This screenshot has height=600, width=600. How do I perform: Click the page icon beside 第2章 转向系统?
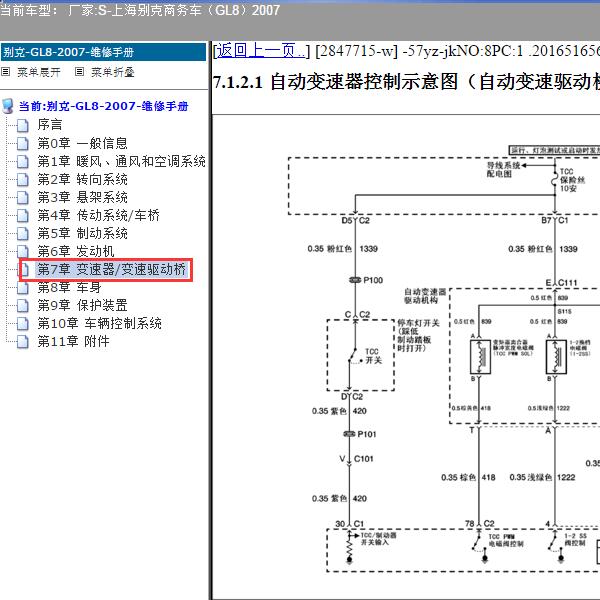[x=23, y=179]
